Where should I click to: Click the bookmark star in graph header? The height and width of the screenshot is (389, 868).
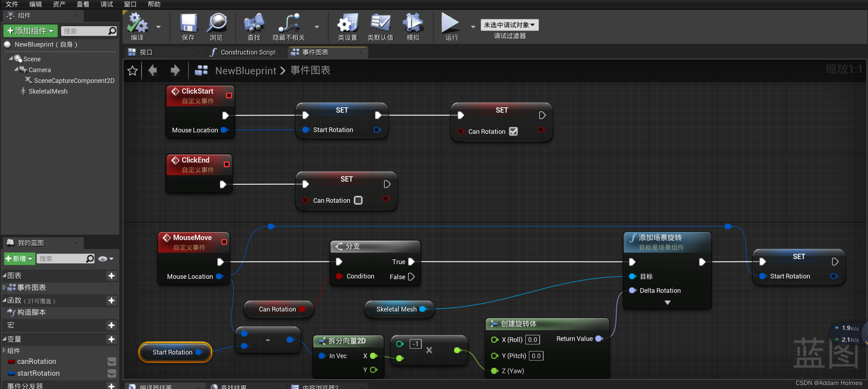(133, 71)
